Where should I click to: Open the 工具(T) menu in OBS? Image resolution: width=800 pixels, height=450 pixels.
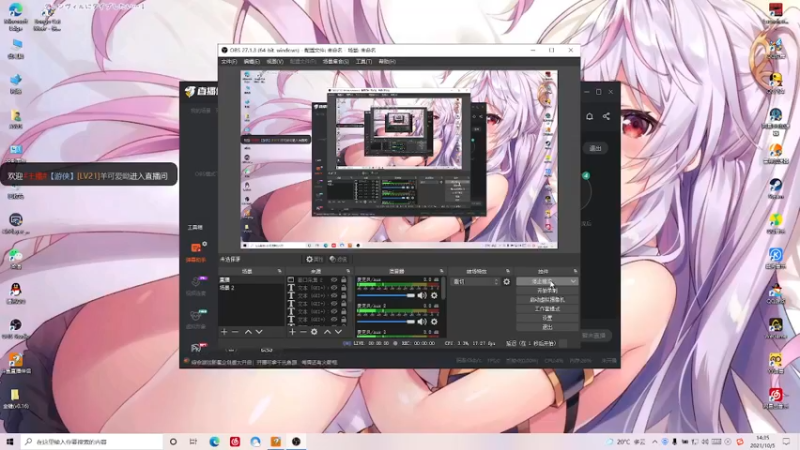pyautogui.click(x=364, y=62)
